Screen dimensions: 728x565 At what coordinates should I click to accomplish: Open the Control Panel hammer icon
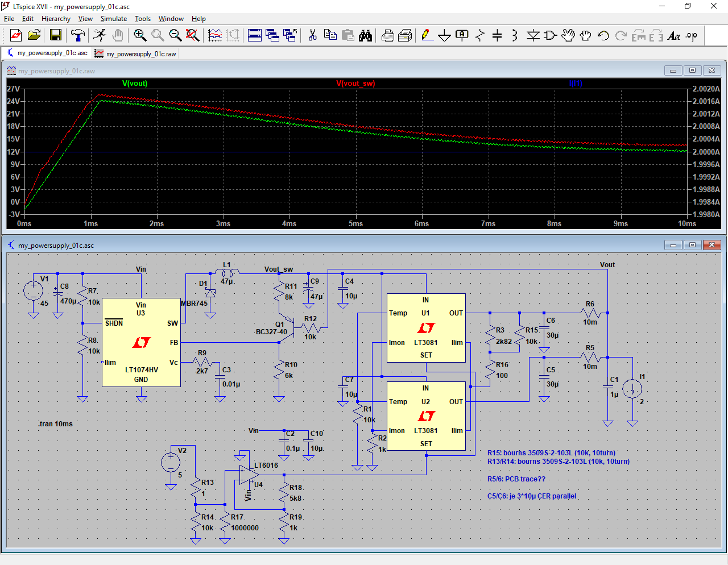78,35
